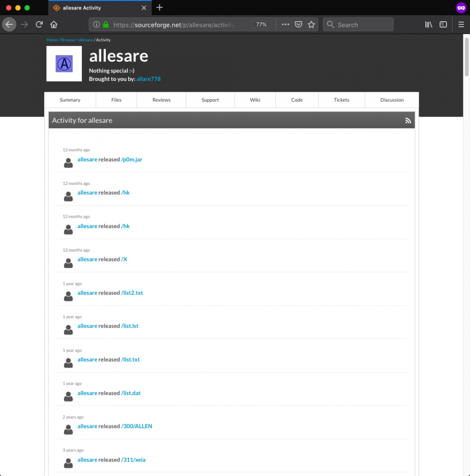The height and width of the screenshot is (476, 470).
Task: Open the allare778 user profile link
Action: (x=149, y=79)
